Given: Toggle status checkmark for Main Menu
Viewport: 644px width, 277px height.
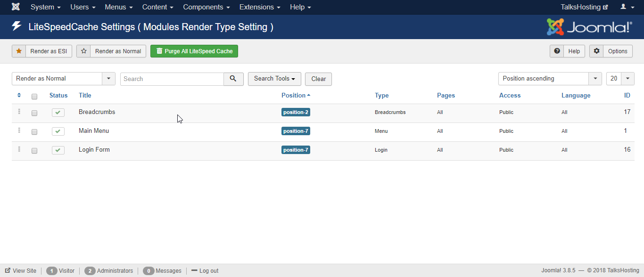Looking at the screenshot, I should tap(58, 131).
